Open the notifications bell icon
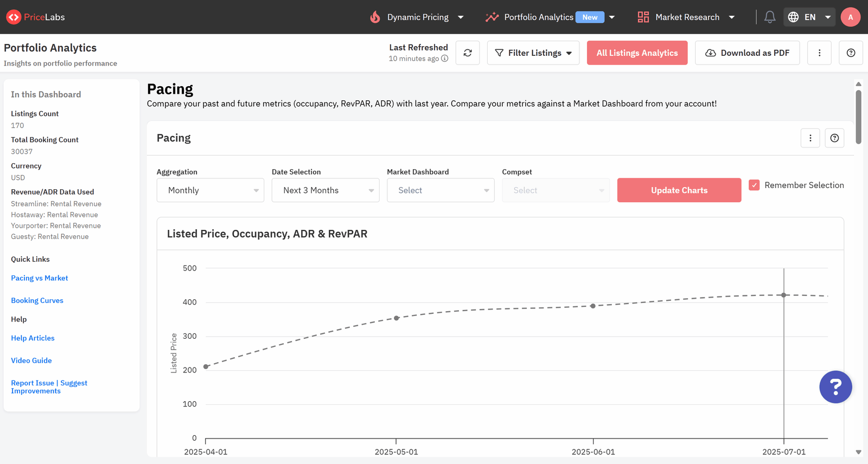This screenshot has width=868, height=464. [x=770, y=17]
